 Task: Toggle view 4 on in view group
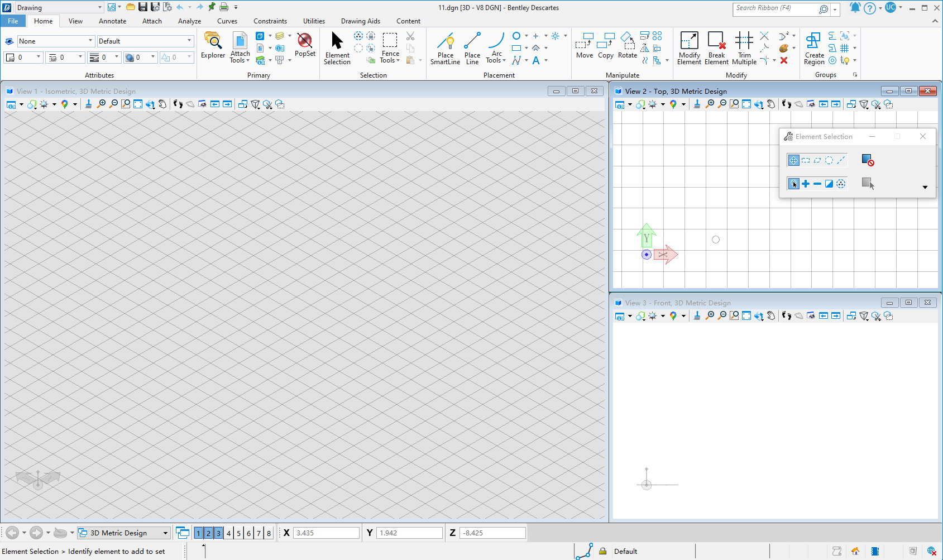(x=228, y=533)
